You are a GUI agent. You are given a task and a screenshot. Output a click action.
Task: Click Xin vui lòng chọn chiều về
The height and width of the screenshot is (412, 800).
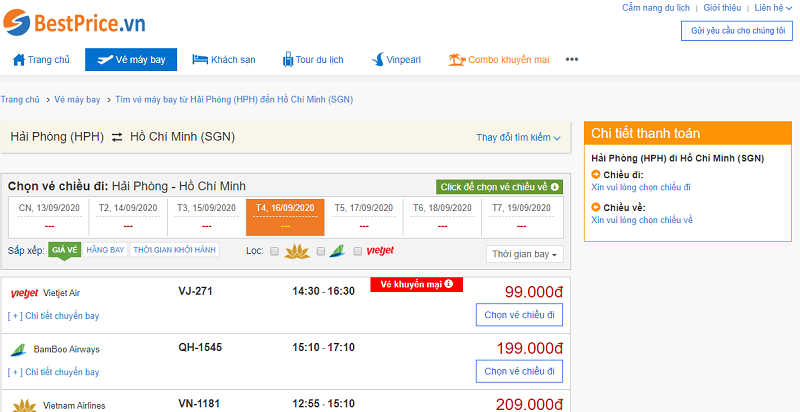642,220
